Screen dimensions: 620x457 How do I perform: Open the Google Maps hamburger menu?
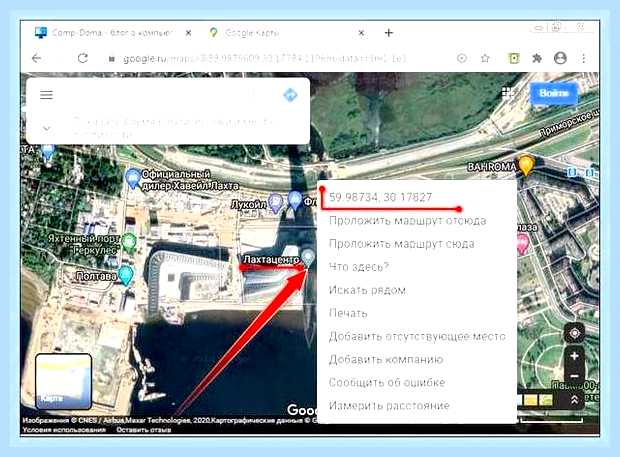coord(46,95)
